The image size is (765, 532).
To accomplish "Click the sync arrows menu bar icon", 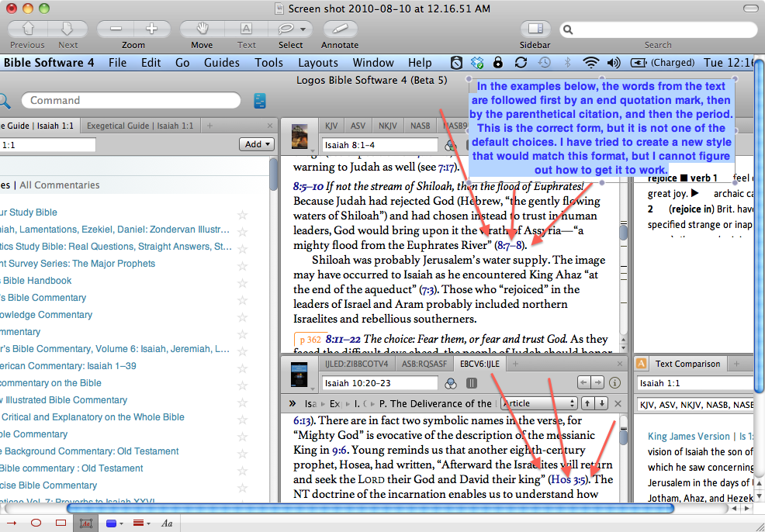I will [x=521, y=62].
